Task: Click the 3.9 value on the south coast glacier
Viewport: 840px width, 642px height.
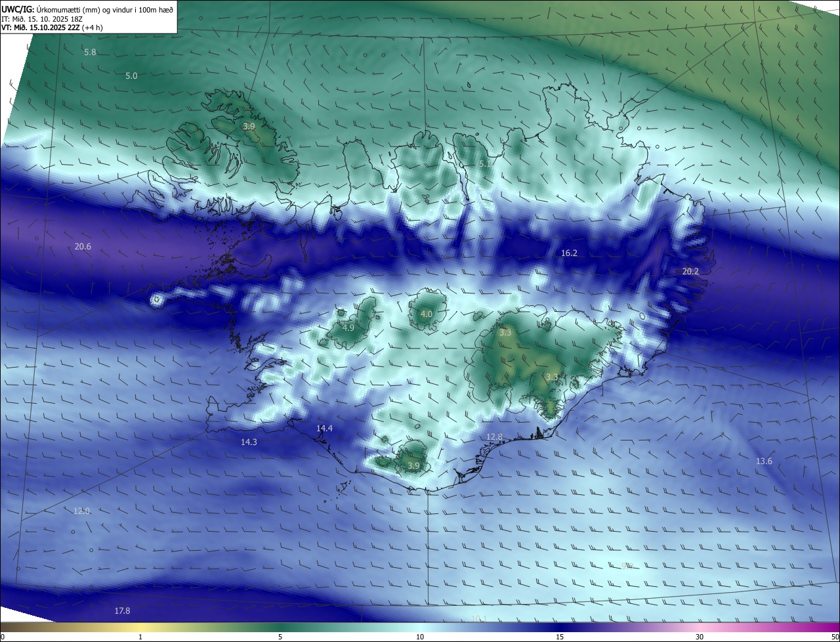Action: (413, 466)
